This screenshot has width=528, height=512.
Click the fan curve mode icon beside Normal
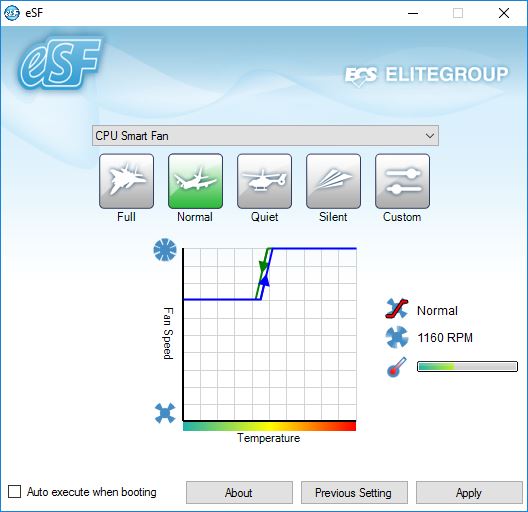(397, 308)
